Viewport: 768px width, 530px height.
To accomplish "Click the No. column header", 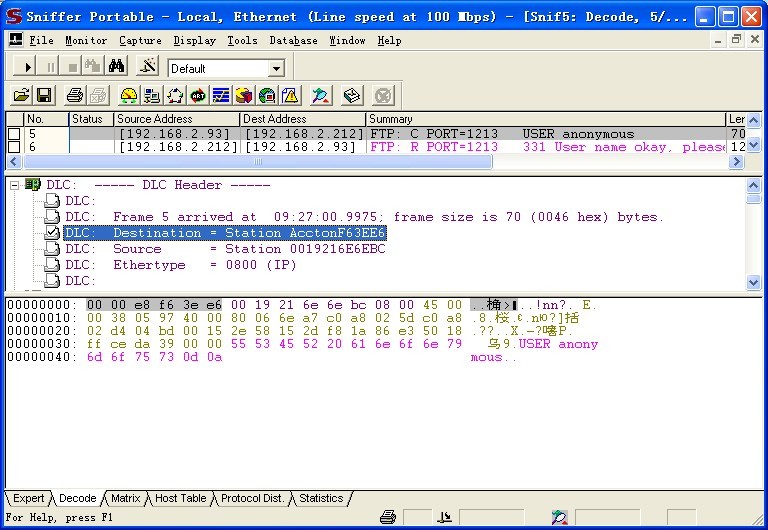I will pos(46,119).
